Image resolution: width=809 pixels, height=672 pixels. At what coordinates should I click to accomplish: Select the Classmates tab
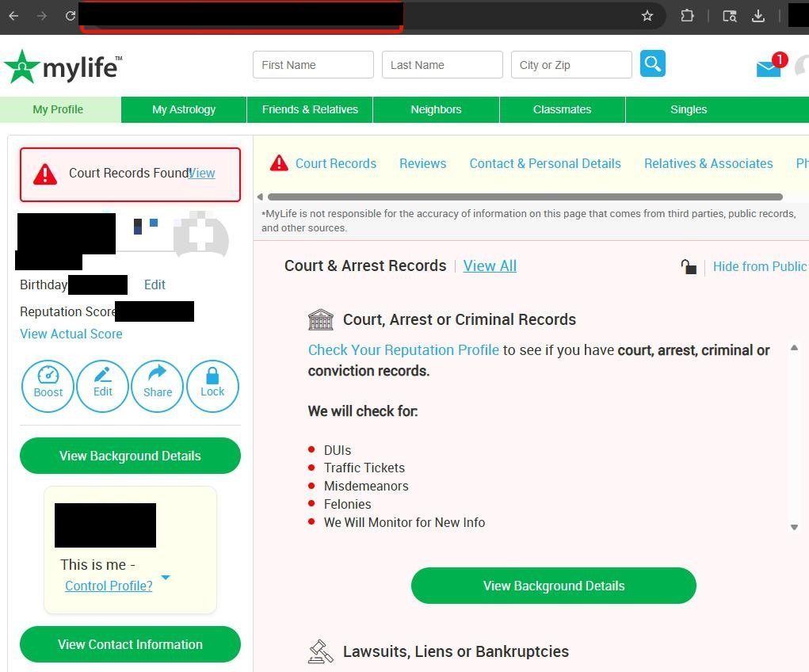tap(563, 109)
